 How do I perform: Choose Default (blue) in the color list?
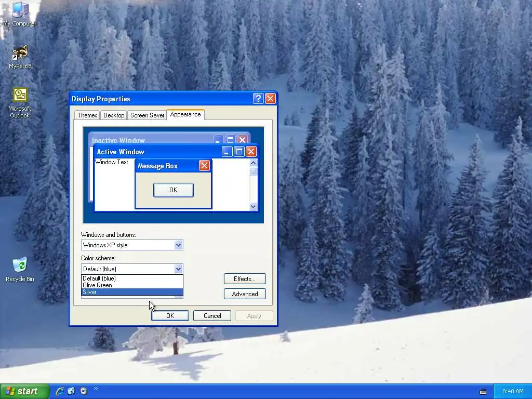coord(132,278)
